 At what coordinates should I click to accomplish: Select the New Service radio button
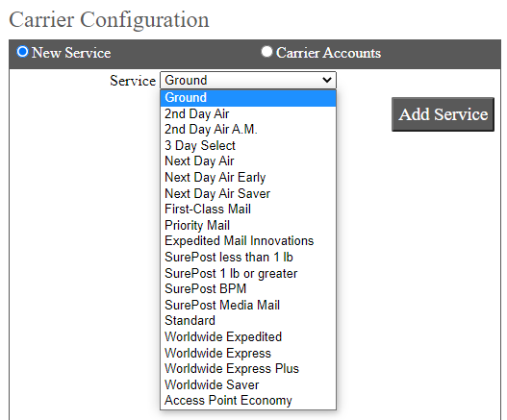23,52
